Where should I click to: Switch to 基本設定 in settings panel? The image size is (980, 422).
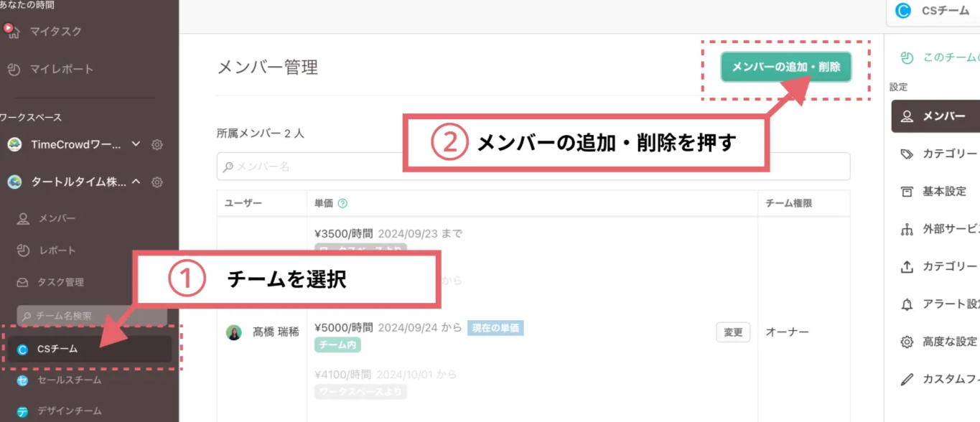click(943, 192)
